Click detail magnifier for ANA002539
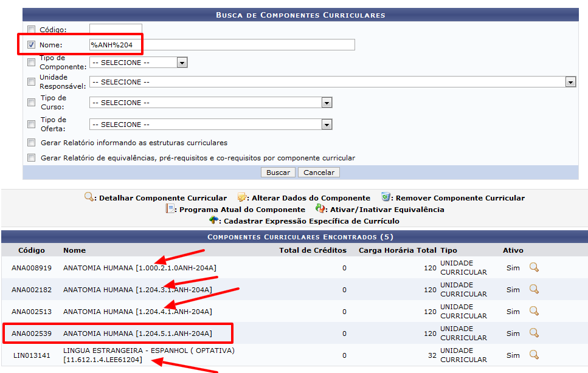588x373 pixels. pos(534,333)
